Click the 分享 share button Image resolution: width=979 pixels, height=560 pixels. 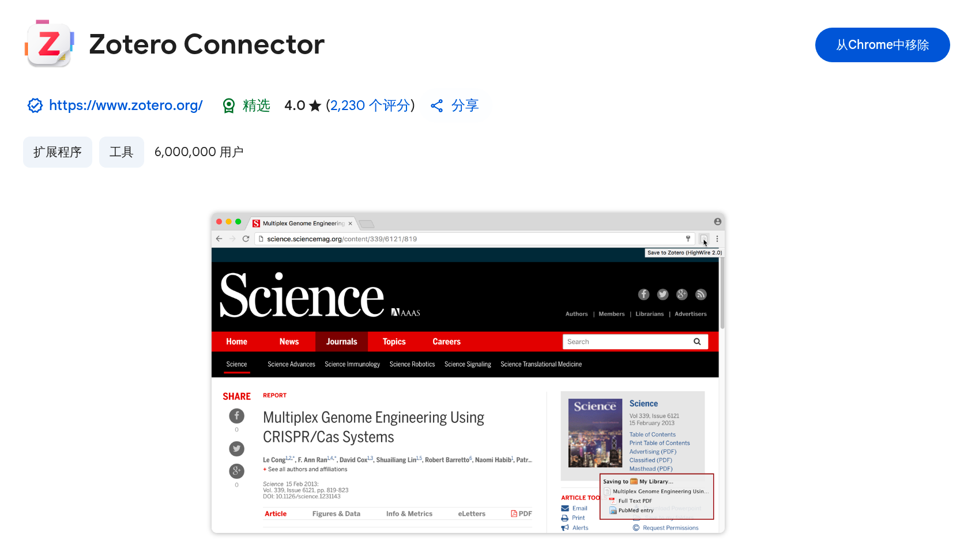[x=455, y=105]
